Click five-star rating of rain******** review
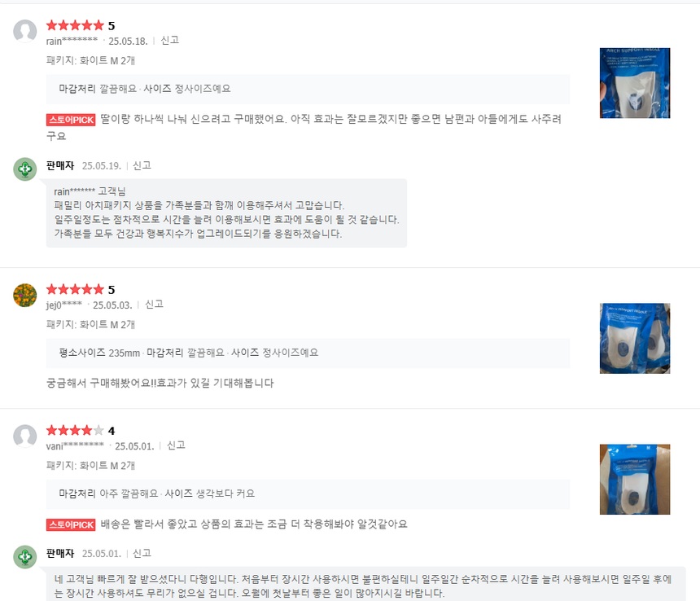 coord(75,25)
